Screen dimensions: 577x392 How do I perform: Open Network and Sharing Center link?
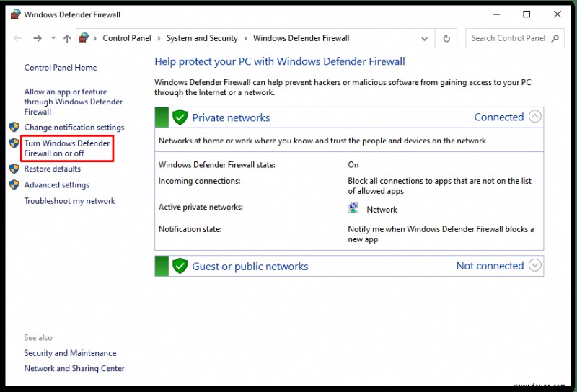pos(74,368)
